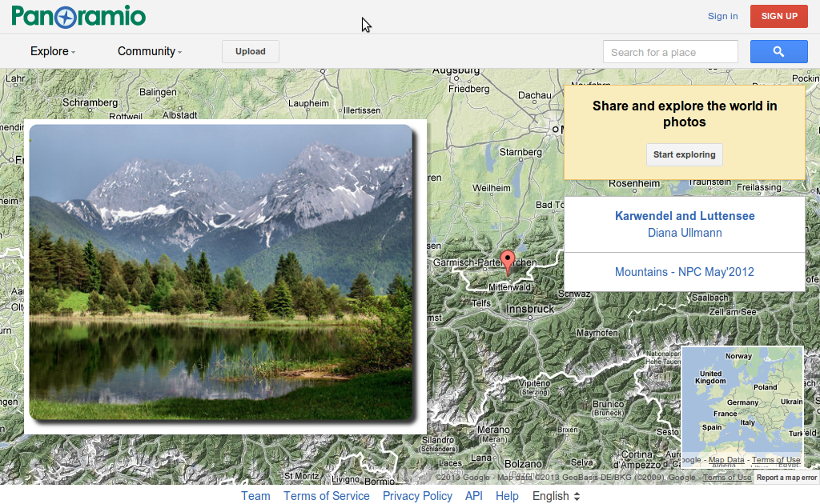Open Diana Ullmann's profile link

685,233
